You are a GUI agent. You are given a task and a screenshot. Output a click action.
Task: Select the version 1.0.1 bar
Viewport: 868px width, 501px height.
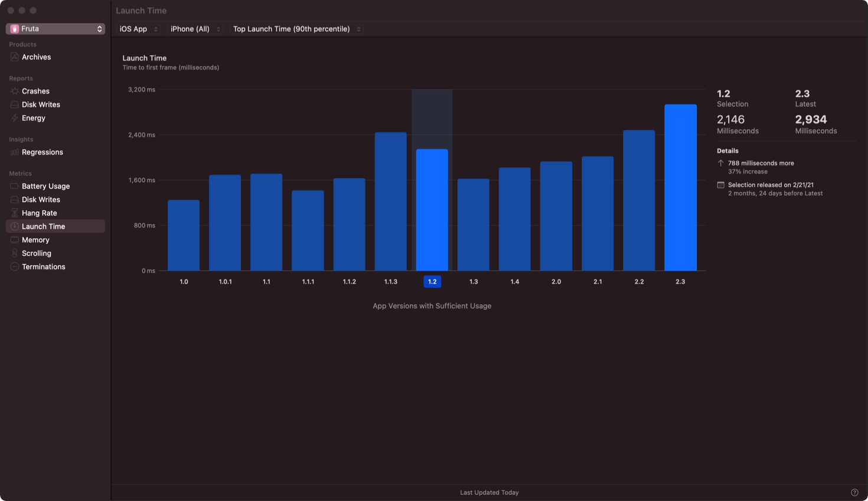(x=225, y=223)
